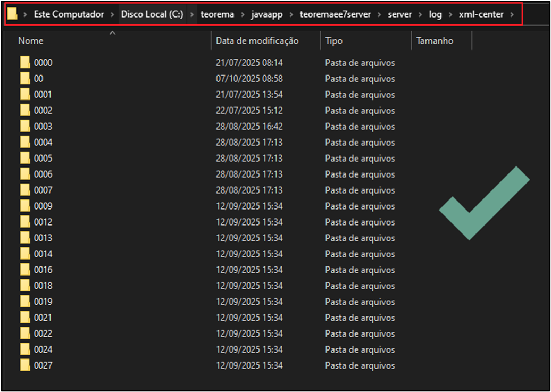
Task: Click Pasta de arquivos in 0005 row
Action: pos(360,159)
